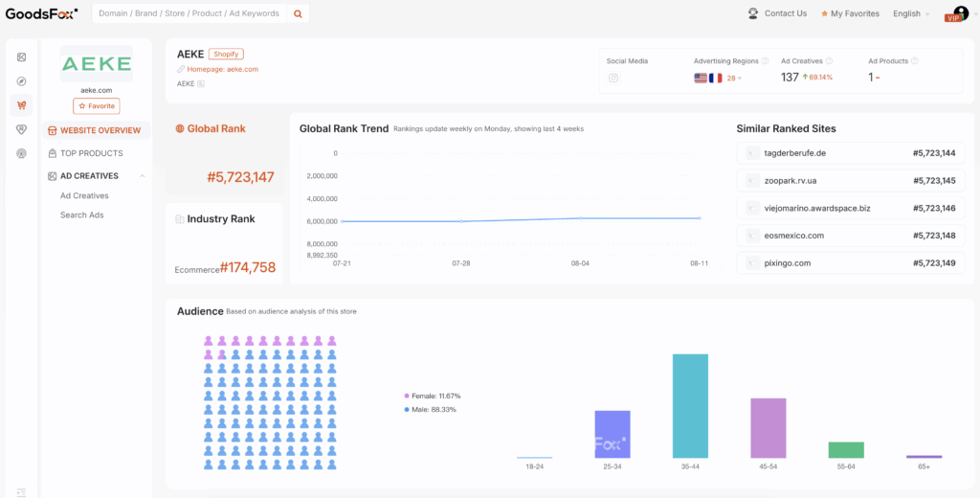Focus the Domain / Brand search field

point(189,13)
